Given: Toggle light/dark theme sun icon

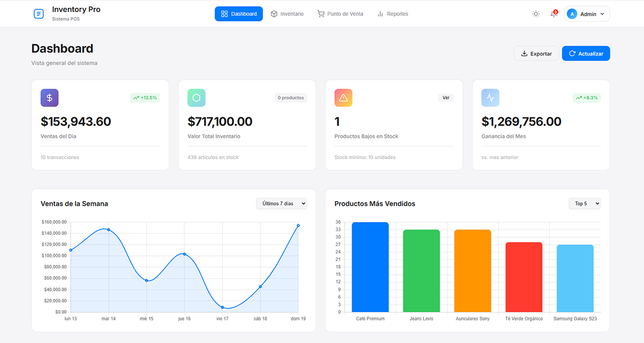Looking at the screenshot, I should pos(535,14).
